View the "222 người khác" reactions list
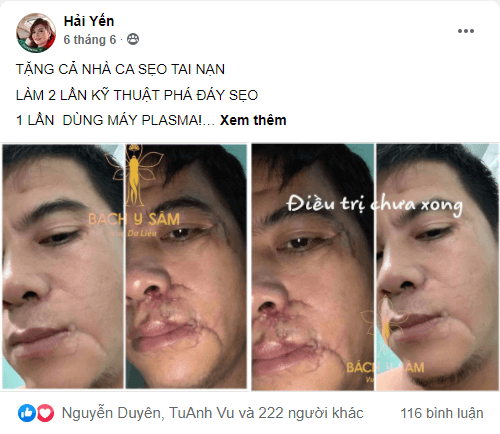 [x=311, y=413]
